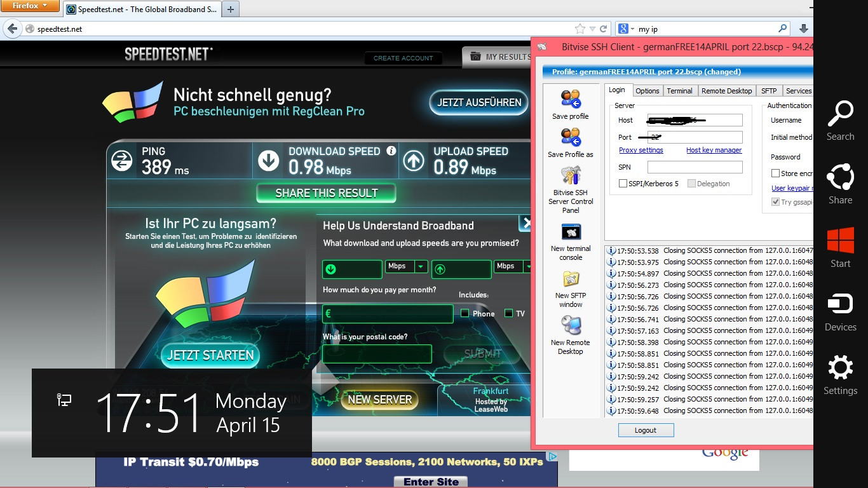Click download speed info icon
The width and height of the screenshot is (868, 488).
[x=391, y=151]
